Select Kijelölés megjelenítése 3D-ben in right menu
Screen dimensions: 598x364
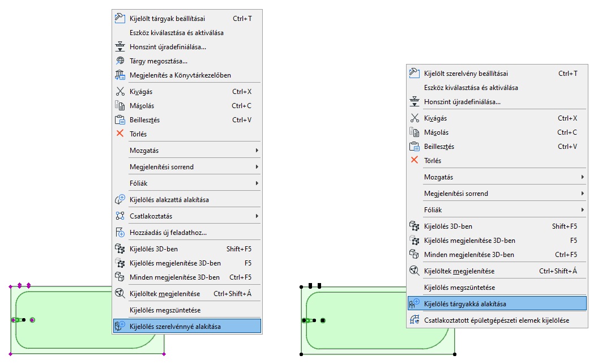[x=497, y=241]
